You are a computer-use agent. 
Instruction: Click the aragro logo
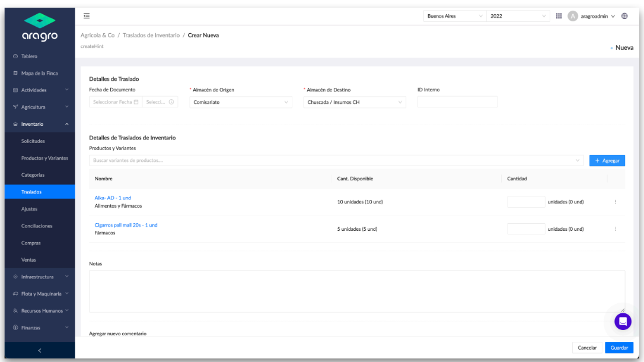[40, 27]
